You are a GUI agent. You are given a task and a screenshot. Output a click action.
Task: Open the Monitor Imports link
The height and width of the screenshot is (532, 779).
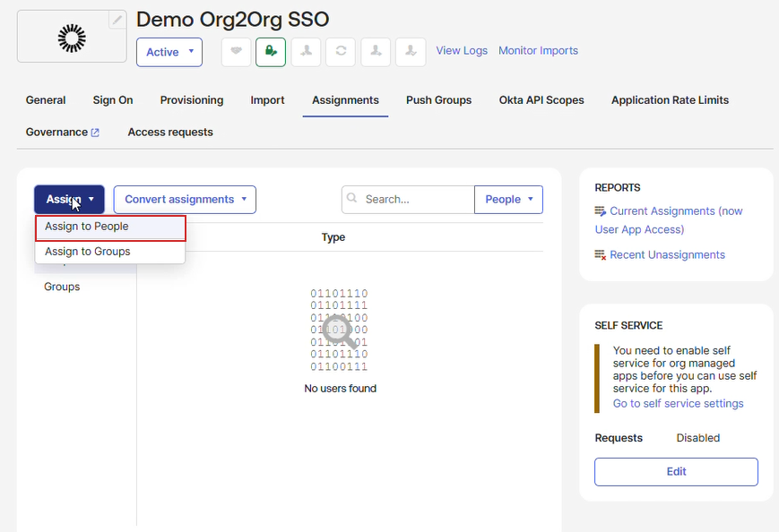click(x=538, y=51)
